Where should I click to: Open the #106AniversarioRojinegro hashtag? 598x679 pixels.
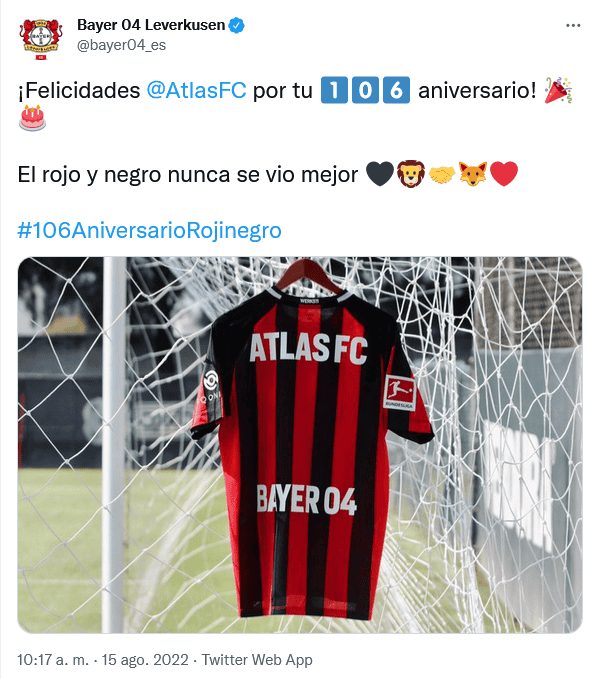click(x=149, y=230)
